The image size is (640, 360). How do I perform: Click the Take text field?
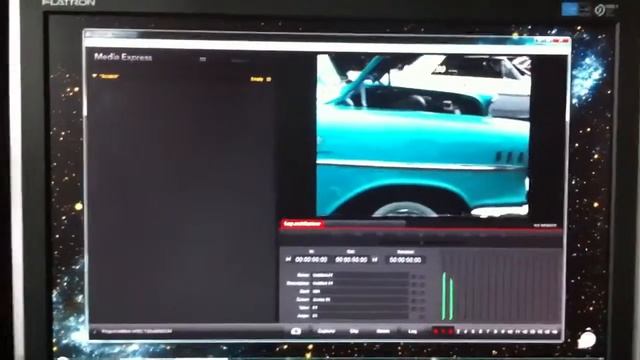360,308
